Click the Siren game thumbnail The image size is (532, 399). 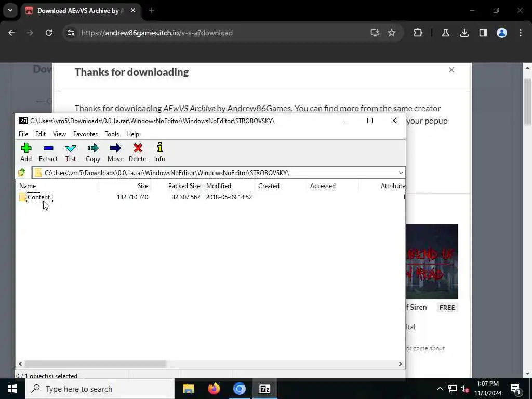[x=432, y=262]
